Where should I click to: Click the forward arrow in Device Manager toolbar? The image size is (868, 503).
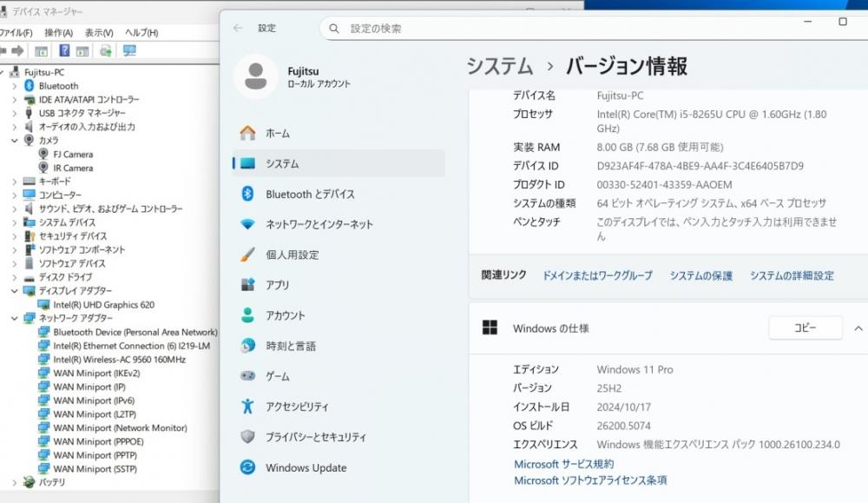(16, 51)
